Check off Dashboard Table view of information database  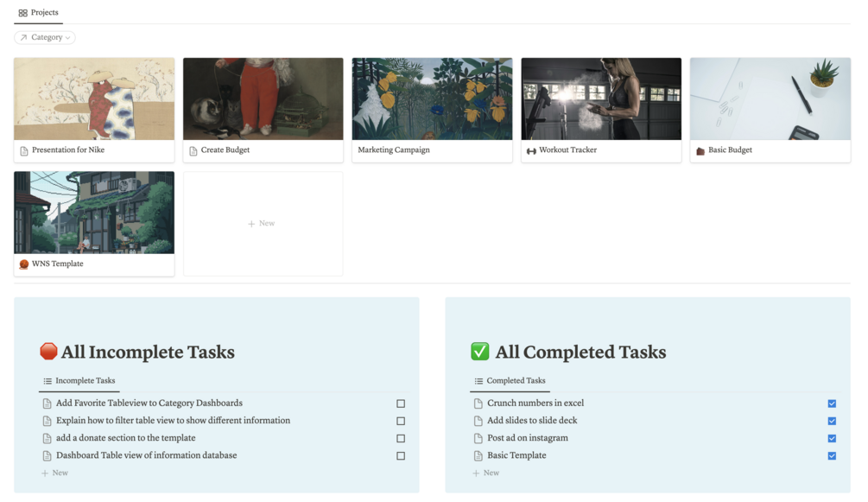point(401,456)
